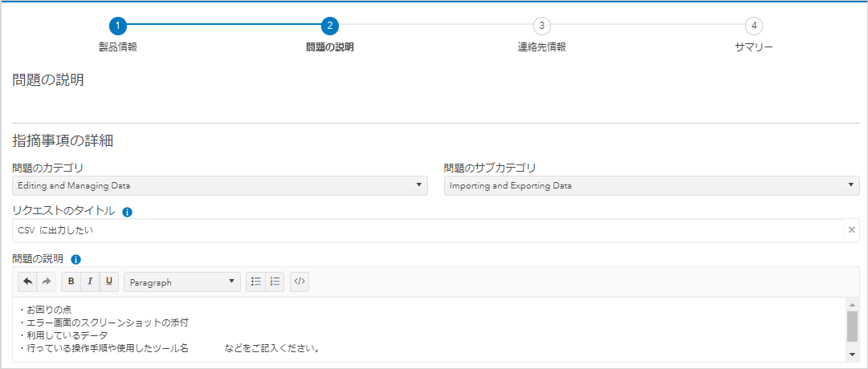Click the editor scrollbar down arrow
This screenshot has width=868, height=369.
coord(853,355)
